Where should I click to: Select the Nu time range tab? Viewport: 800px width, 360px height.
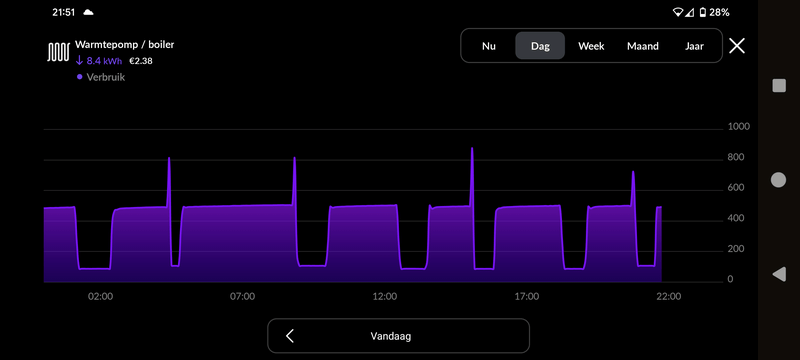click(489, 46)
